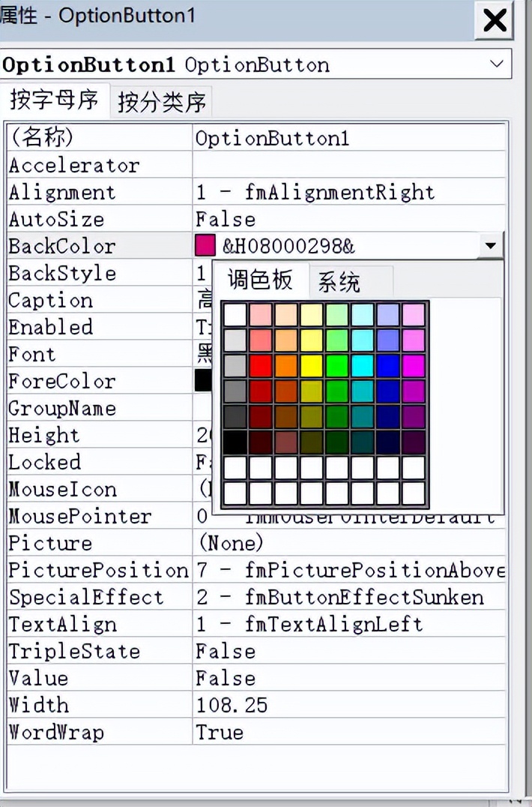Open the 调色板 palette tab
The height and width of the screenshot is (807, 532).
(260, 281)
